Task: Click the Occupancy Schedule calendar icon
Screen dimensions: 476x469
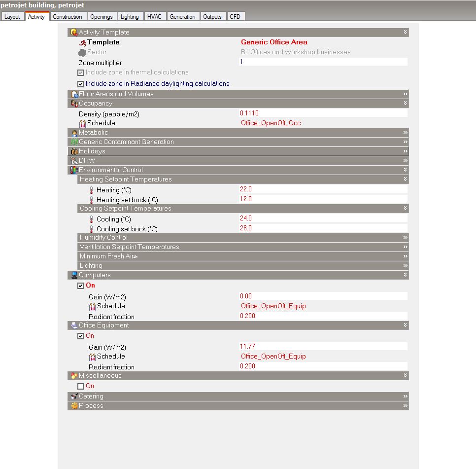Action: 82,123
